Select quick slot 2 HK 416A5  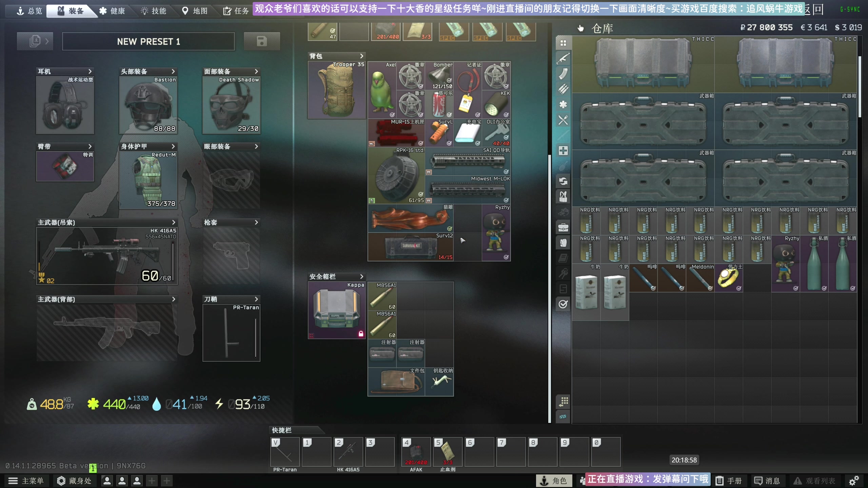[x=348, y=452]
